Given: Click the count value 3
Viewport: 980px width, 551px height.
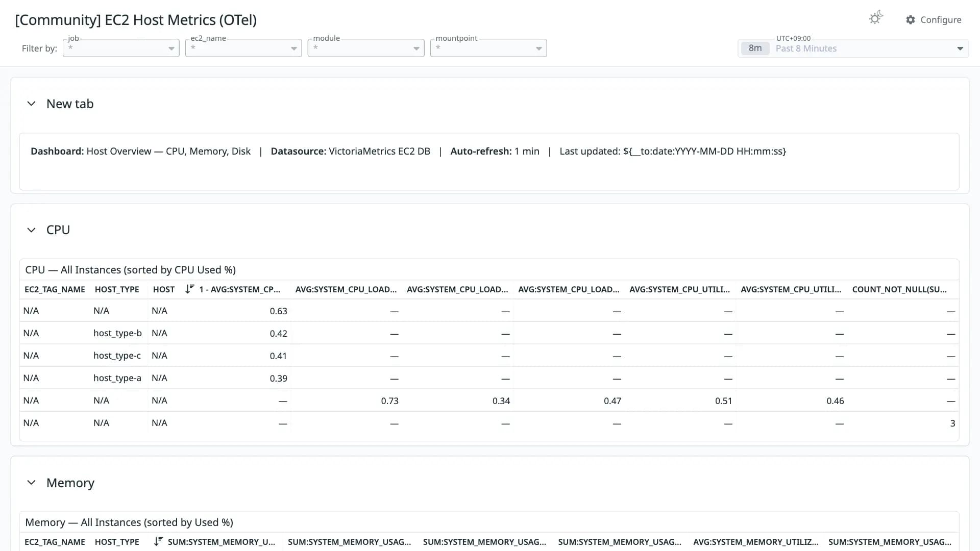Looking at the screenshot, I should click(x=952, y=423).
